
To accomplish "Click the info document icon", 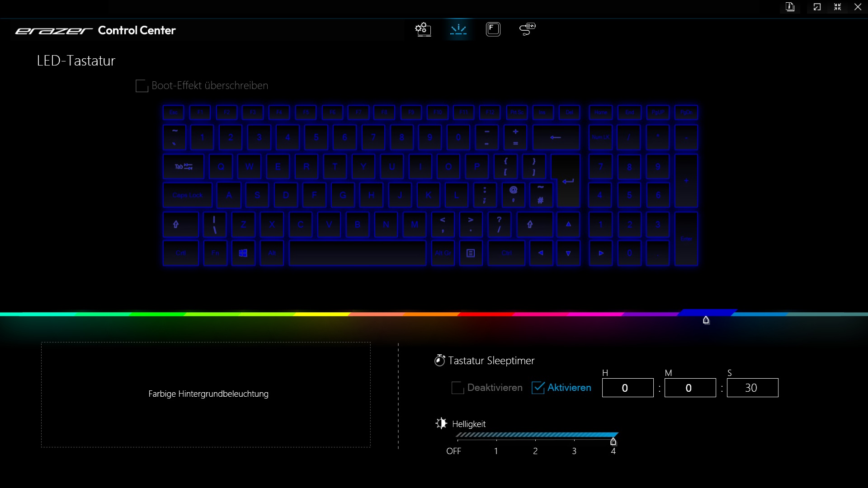I will point(790,7).
